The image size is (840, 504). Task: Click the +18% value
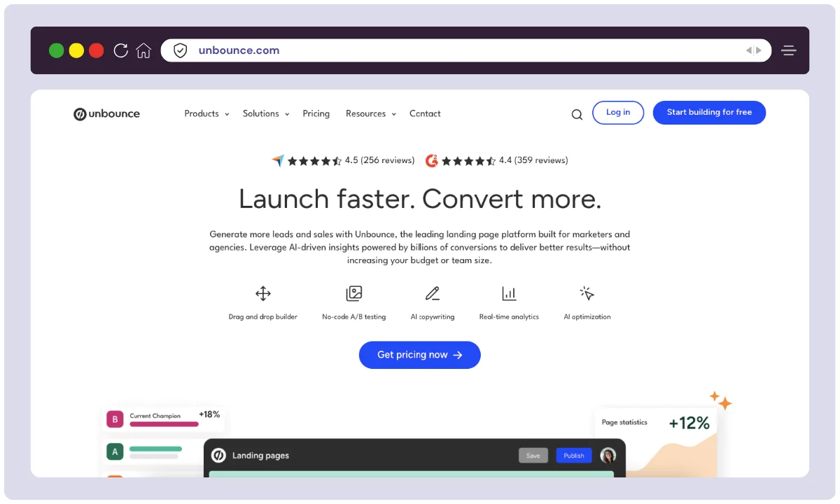209,414
